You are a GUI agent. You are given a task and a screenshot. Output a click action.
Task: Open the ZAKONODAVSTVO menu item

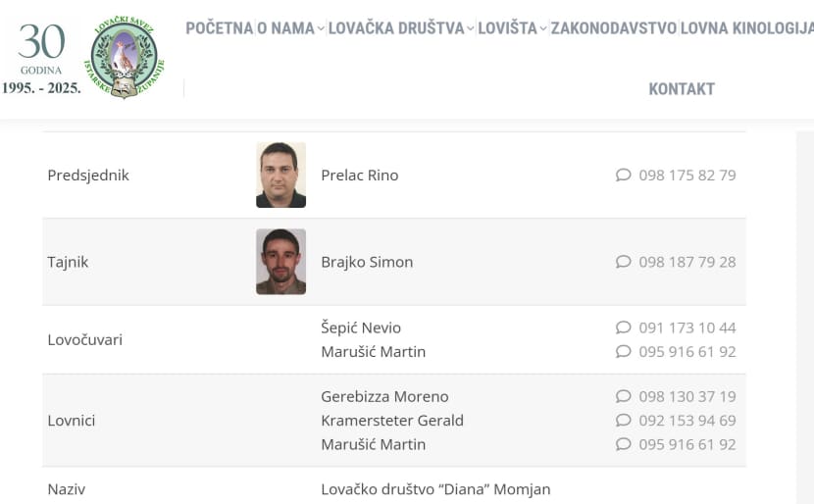tap(613, 28)
